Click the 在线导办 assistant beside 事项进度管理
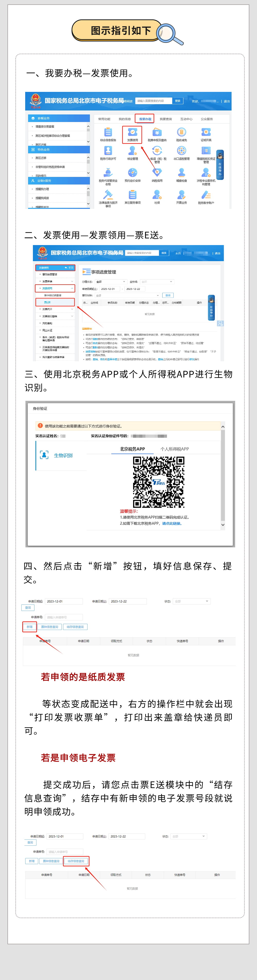 [211, 308]
